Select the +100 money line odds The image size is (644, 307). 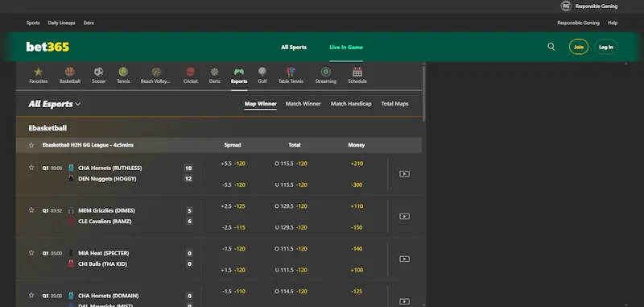[357, 271]
